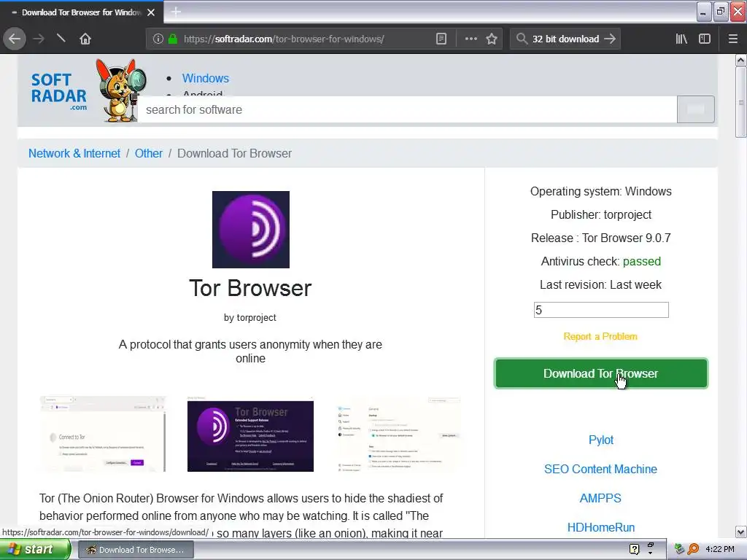Click the Tor Browser purple logo

[x=251, y=230]
